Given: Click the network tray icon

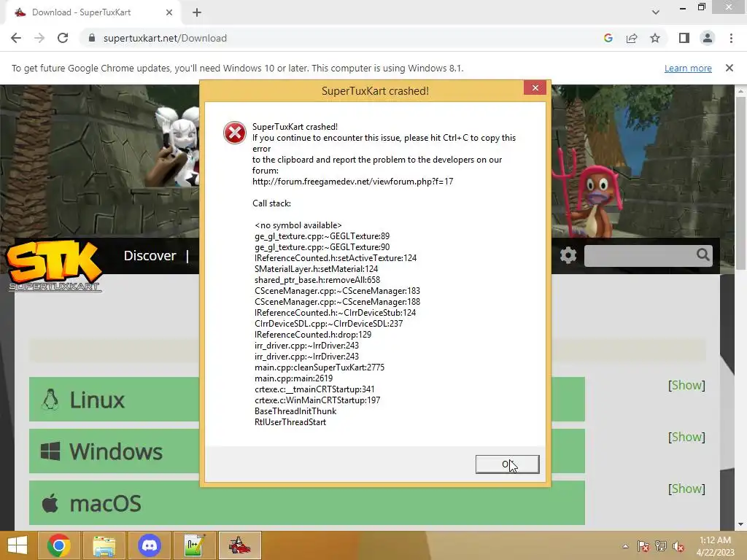Looking at the screenshot, I should (661, 546).
